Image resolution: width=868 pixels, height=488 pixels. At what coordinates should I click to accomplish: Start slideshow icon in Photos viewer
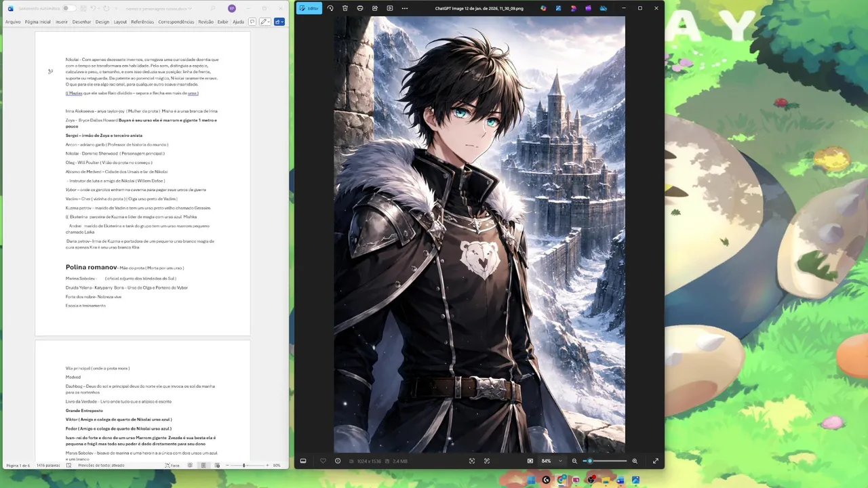pos(390,8)
